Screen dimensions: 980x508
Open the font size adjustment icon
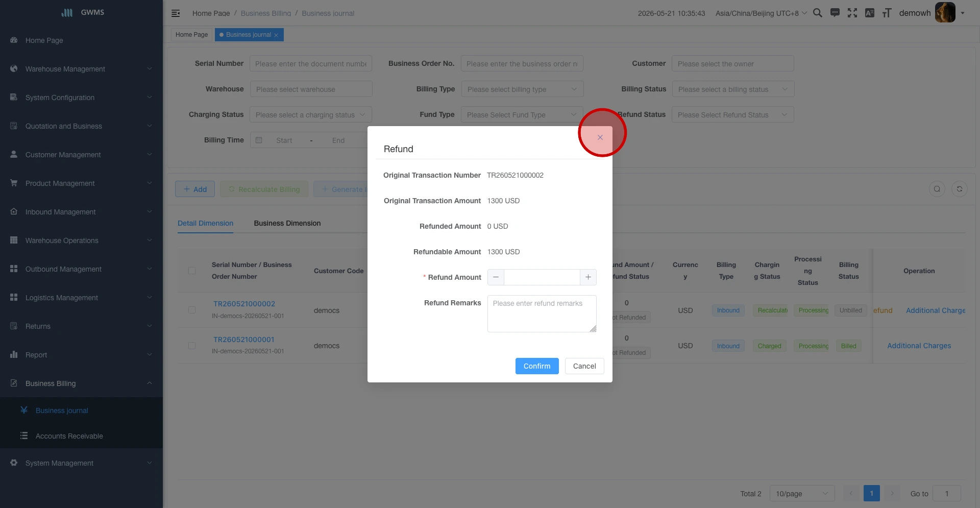click(x=887, y=13)
